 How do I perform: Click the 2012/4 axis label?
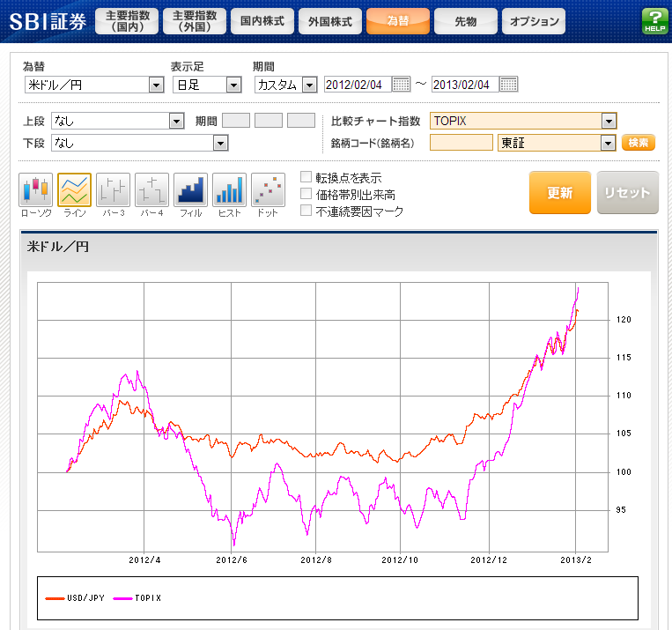(144, 560)
